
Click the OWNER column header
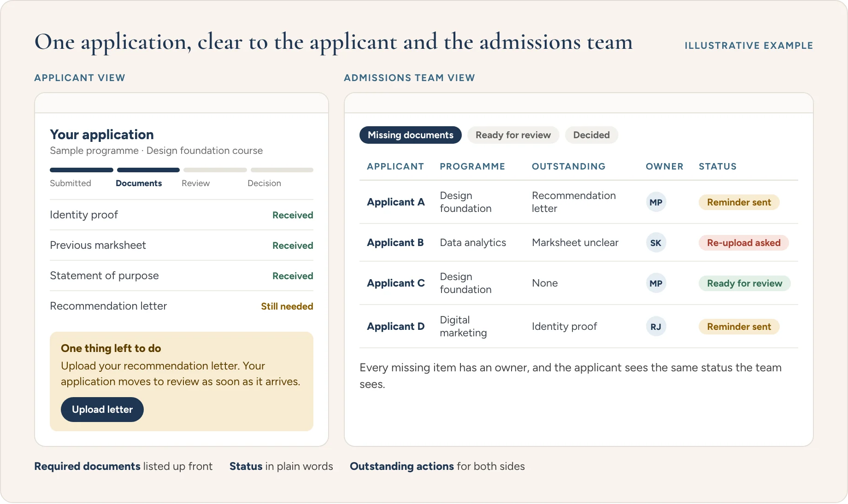[x=665, y=166]
